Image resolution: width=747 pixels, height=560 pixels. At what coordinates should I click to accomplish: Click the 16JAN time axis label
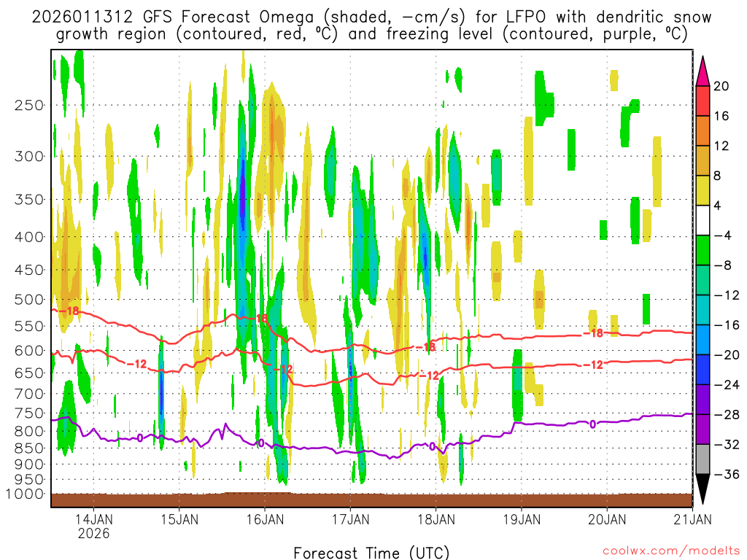pyautogui.click(x=265, y=520)
